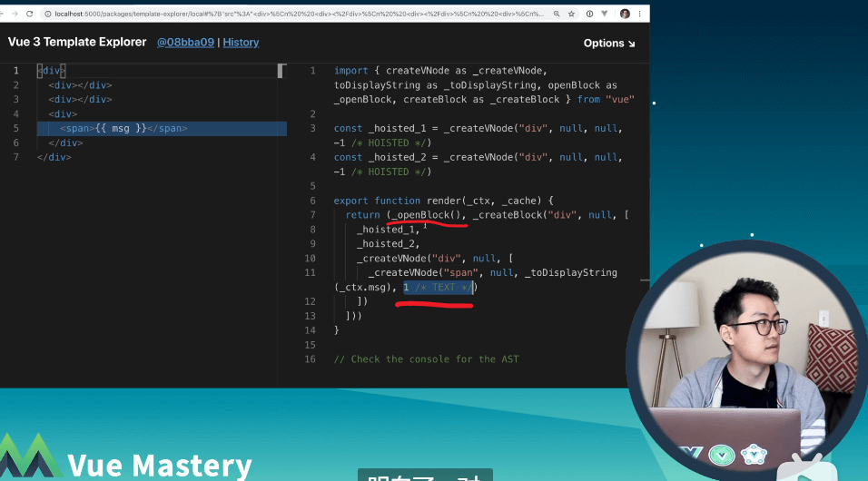Click the _openBlock() call
This screenshot has width=868, height=481.
[x=425, y=215]
